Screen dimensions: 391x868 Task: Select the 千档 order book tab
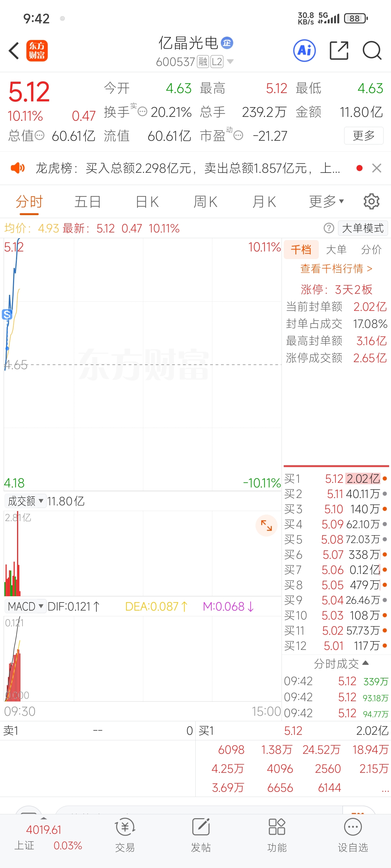pos(301,250)
